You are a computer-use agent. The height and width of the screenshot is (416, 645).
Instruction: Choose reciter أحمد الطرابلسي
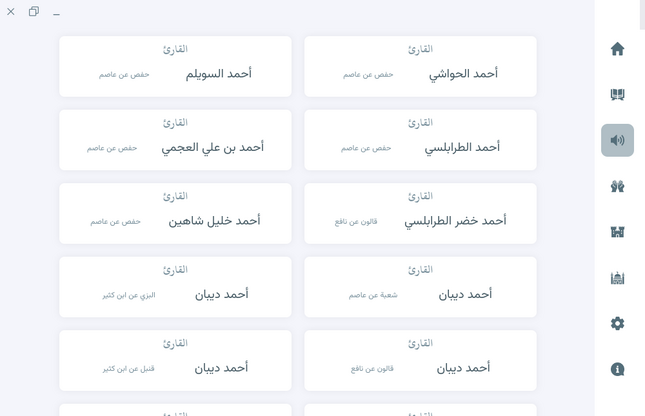[420, 140]
